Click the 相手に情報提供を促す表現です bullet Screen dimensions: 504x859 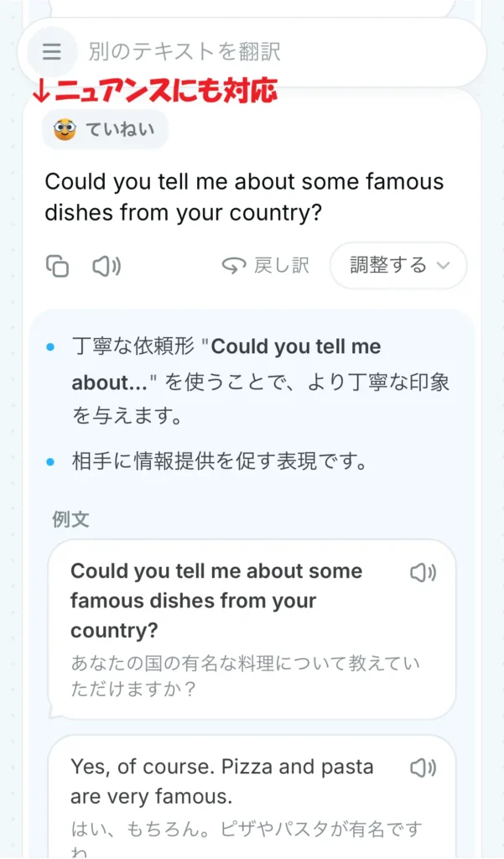(220, 462)
